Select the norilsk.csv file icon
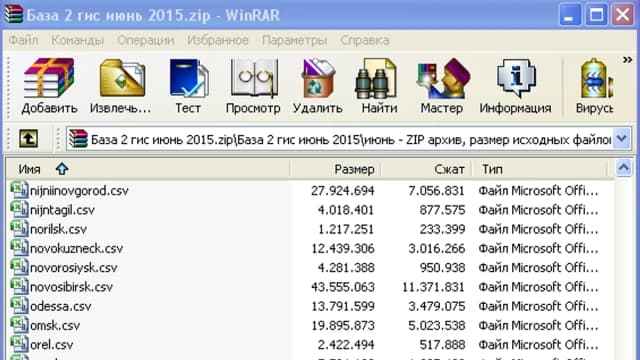 (x=19, y=229)
